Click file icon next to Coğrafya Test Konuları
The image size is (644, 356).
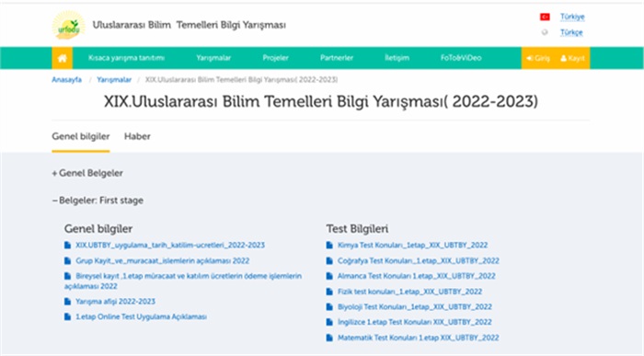[329, 260]
